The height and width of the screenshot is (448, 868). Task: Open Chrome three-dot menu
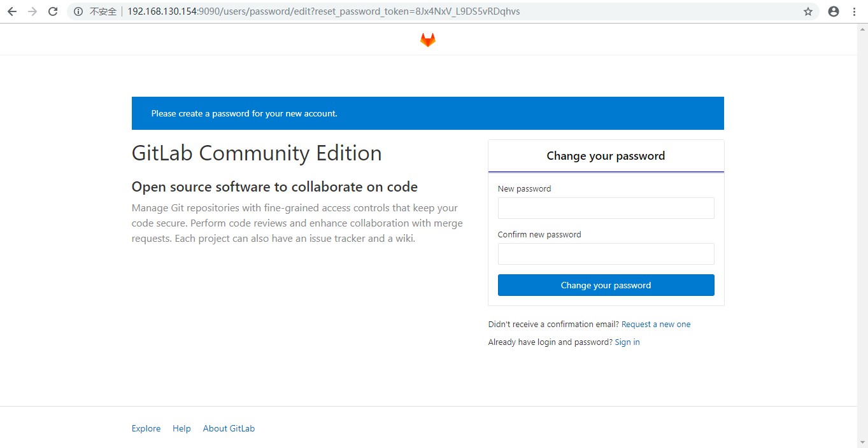[x=855, y=11]
